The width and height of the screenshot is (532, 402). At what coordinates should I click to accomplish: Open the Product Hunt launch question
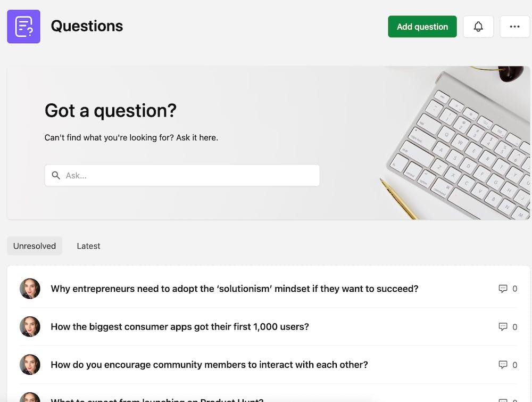pos(157,399)
